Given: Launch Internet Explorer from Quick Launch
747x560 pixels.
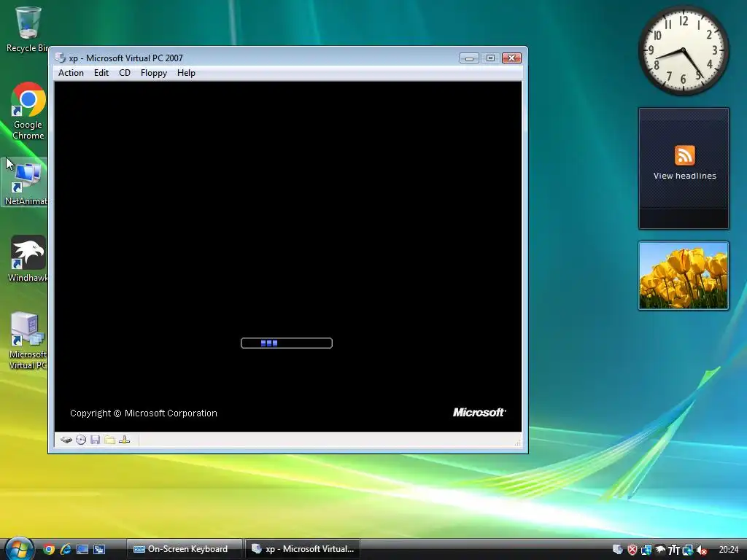Looking at the screenshot, I should tap(66, 549).
